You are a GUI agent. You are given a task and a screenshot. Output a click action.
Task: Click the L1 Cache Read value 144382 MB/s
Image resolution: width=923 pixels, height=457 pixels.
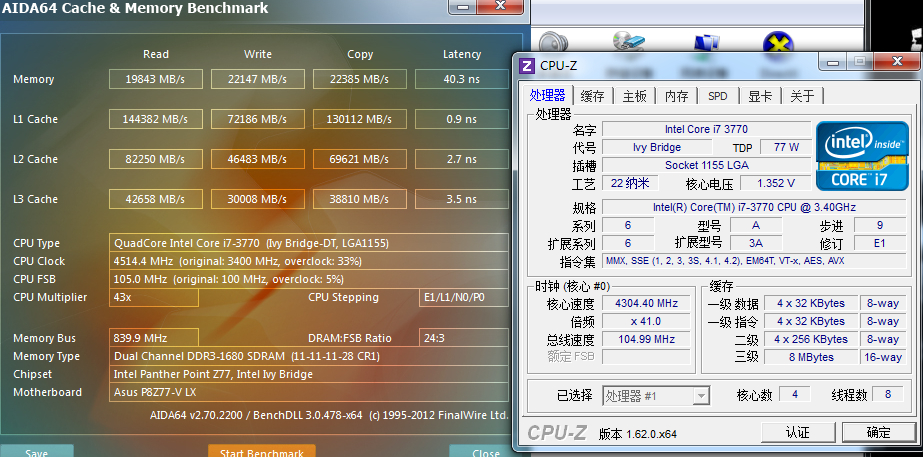[156, 119]
